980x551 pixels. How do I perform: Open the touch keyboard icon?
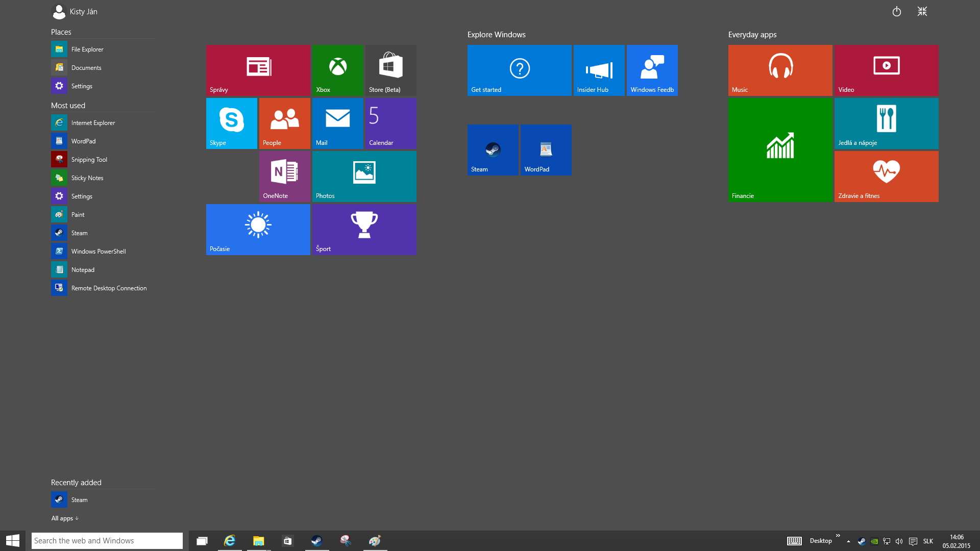click(x=794, y=541)
